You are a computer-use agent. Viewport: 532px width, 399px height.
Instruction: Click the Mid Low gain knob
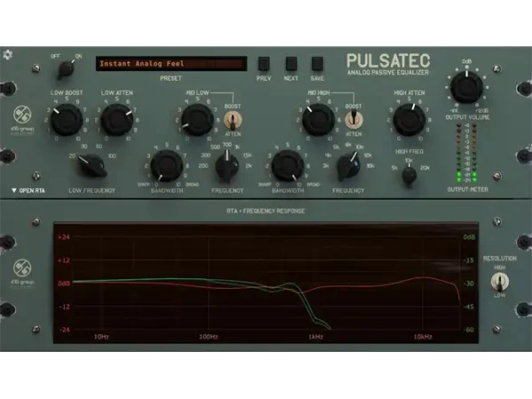pos(197,120)
